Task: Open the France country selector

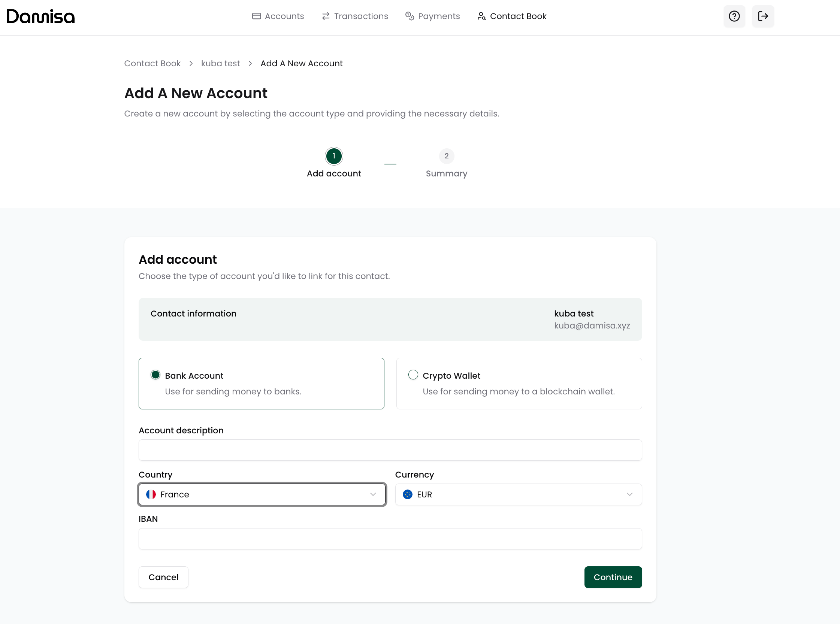Action: 262,494
